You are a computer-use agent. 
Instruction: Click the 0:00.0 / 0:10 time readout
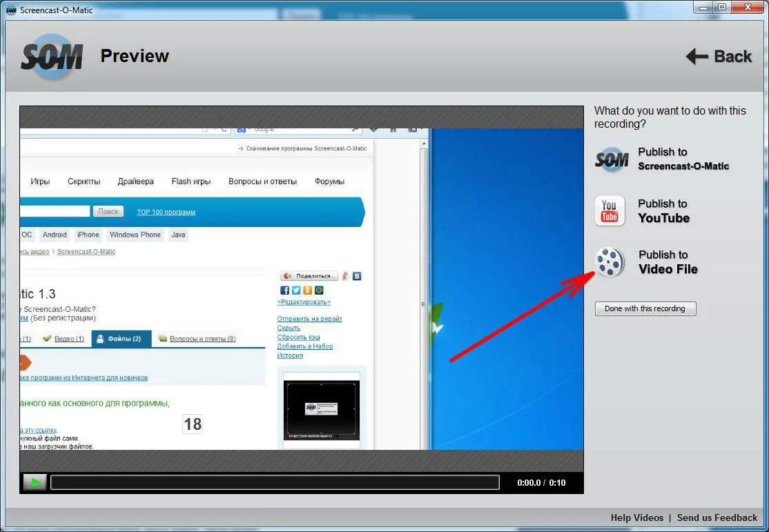coord(541,482)
